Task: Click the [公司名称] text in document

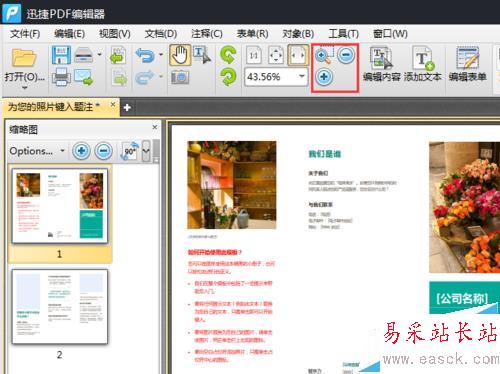Action: [x=462, y=299]
